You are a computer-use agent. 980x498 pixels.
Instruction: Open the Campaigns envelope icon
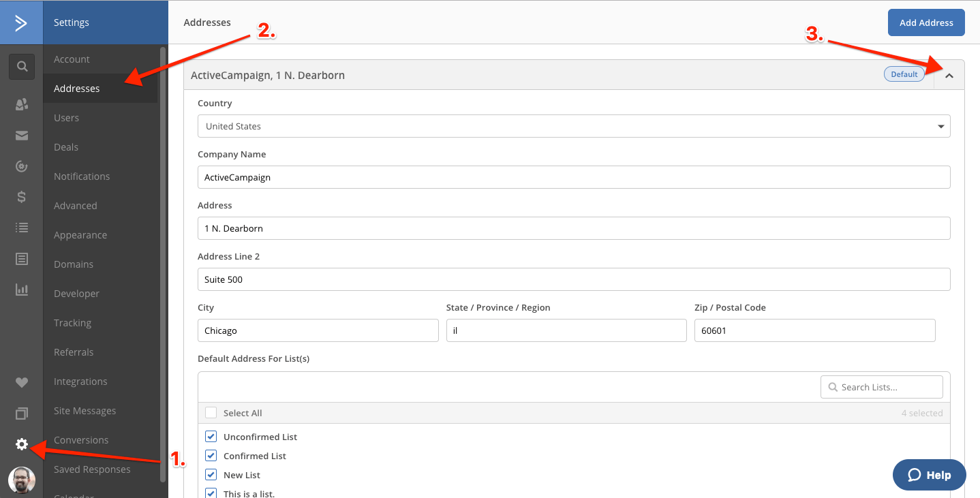pyautogui.click(x=22, y=136)
